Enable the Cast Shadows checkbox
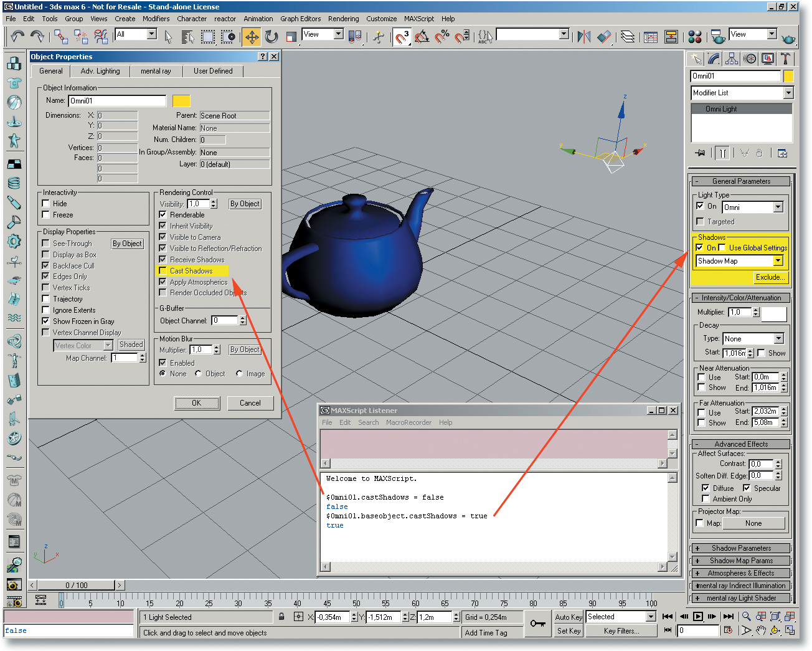This screenshot has width=812, height=651. (x=163, y=270)
